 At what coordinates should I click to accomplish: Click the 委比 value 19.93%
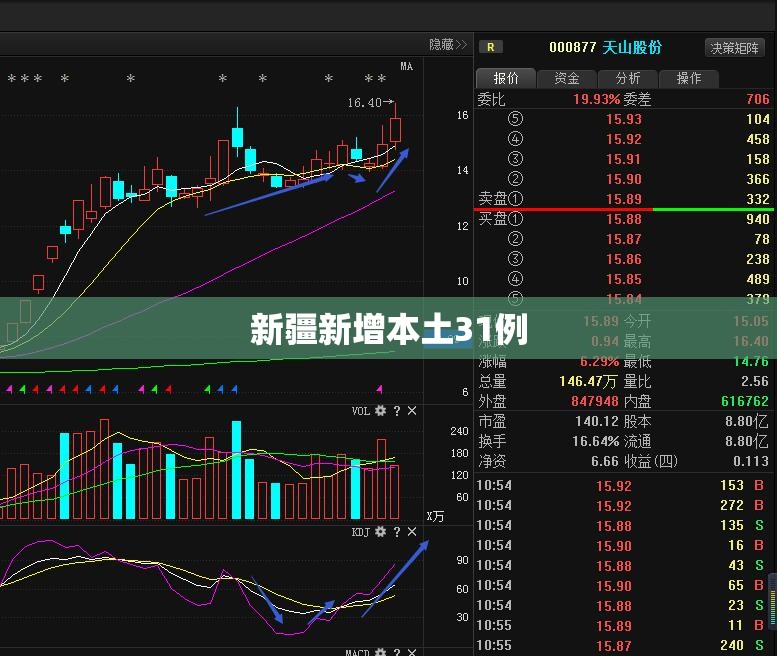(597, 99)
